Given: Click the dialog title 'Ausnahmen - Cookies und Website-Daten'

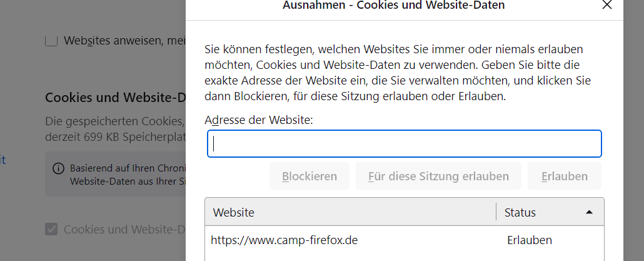Looking at the screenshot, I should tap(393, 5).
